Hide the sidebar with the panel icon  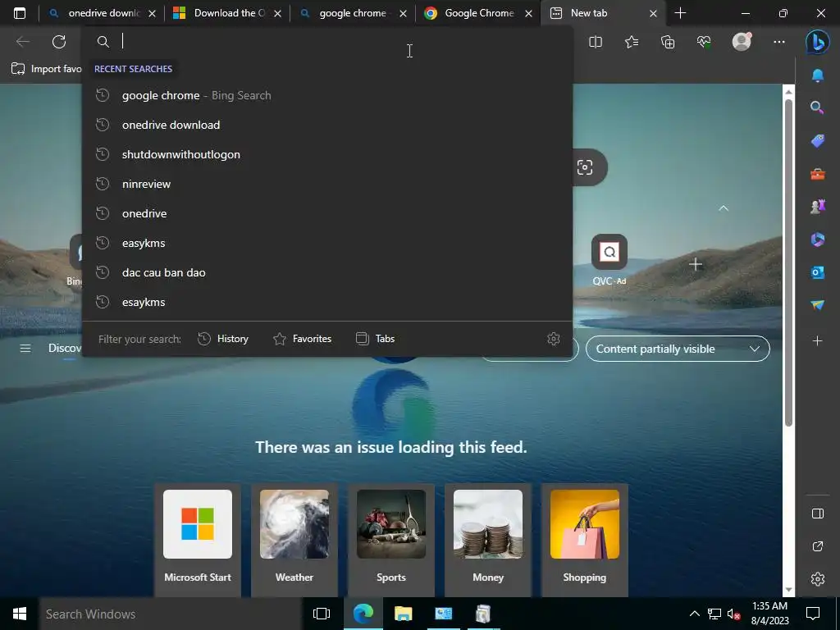[818, 514]
